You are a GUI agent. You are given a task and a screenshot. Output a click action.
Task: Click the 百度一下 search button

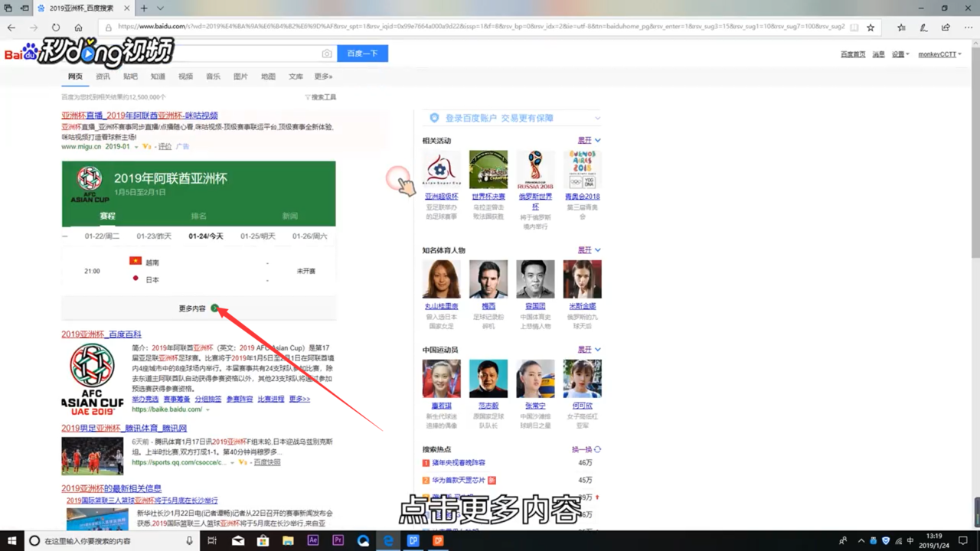pos(362,54)
